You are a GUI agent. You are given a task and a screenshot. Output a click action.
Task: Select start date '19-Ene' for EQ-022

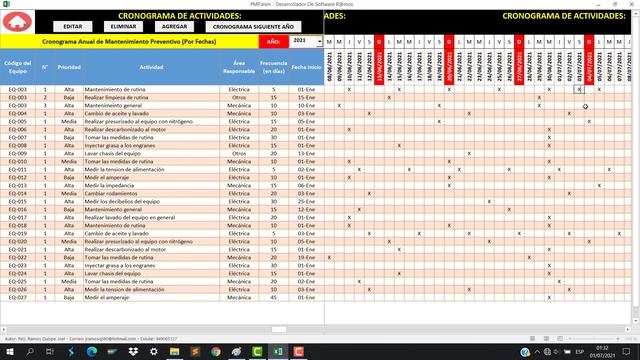click(x=306, y=258)
